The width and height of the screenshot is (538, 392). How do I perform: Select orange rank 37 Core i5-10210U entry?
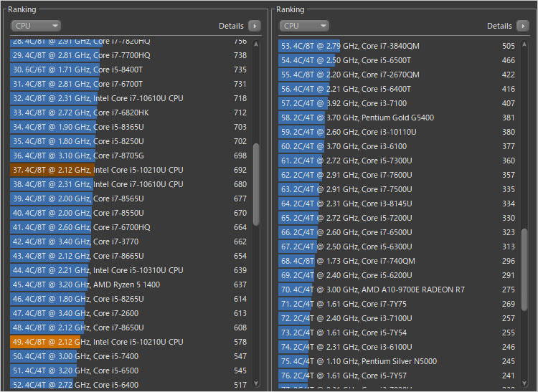click(x=129, y=170)
